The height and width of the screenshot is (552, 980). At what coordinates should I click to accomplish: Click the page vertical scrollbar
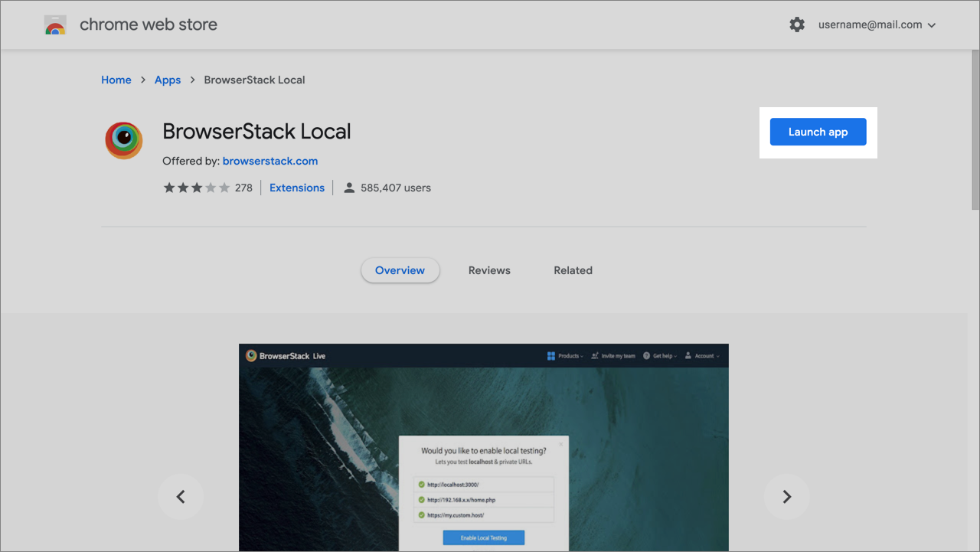click(x=975, y=130)
